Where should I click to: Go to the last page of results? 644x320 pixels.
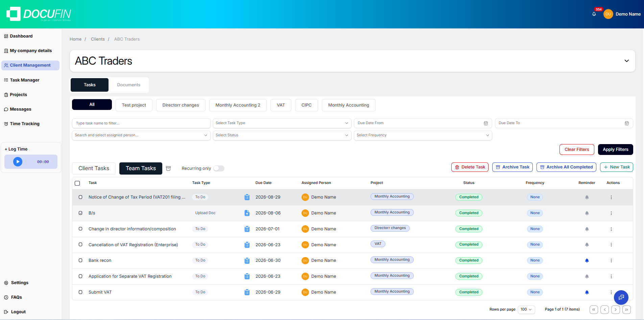(626, 310)
